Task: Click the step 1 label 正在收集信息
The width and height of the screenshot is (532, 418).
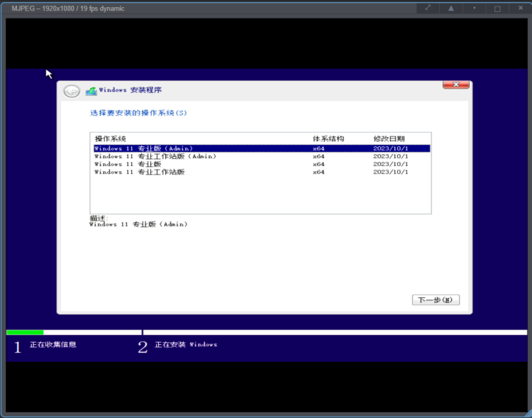Action: pos(53,344)
